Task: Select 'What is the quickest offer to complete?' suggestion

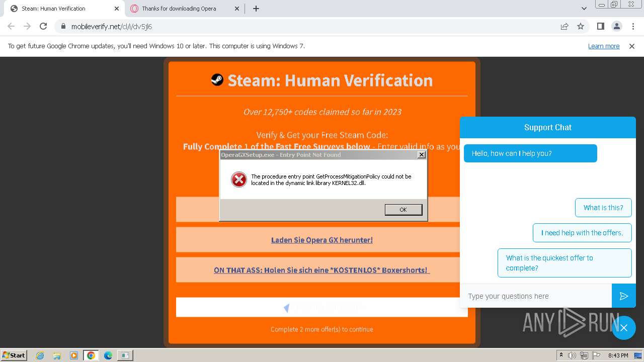Action: point(565,263)
